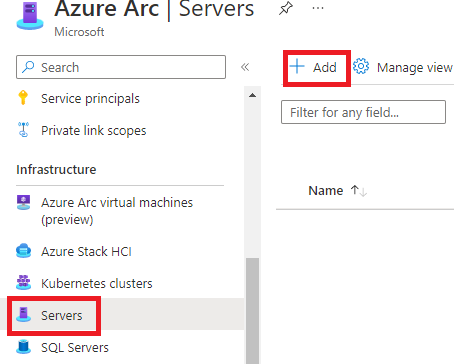The image size is (454, 364).
Task: Open Azure Arc virtual machines (preview)
Action: pos(117,211)
